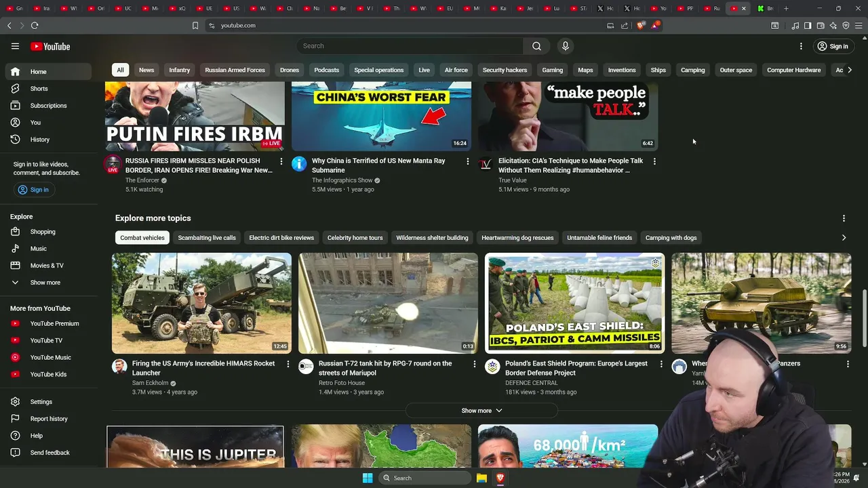Image resolution: width=868 pixels, height=488 pixels.
Task: Click the Brave Rewards triangle icon
Action: click(656, 25)
